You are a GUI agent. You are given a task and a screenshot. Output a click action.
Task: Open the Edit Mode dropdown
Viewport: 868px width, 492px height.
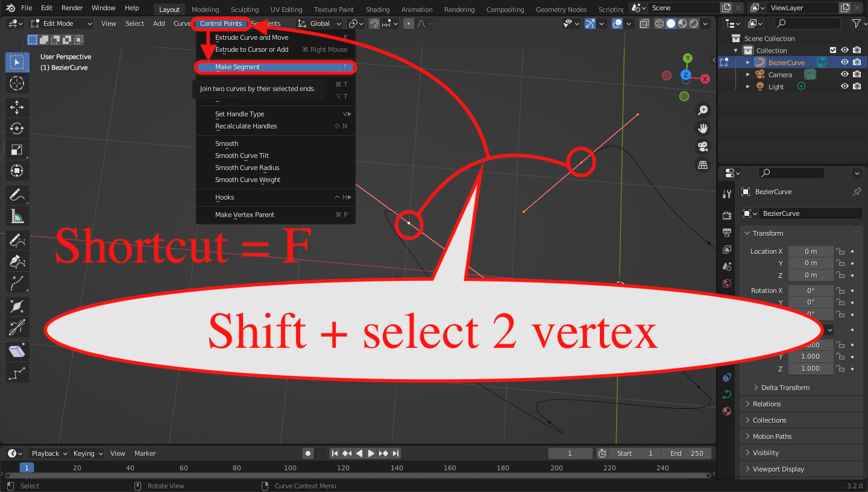61,24
